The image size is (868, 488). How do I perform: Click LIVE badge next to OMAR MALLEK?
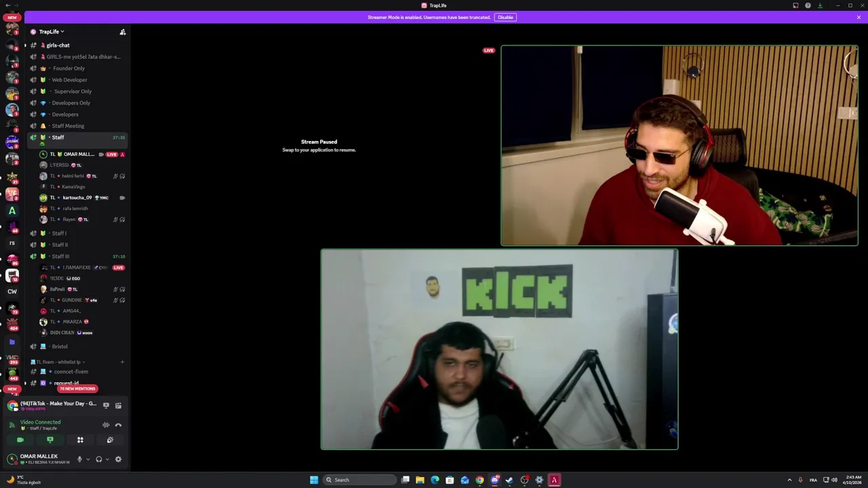coord(112,155)
